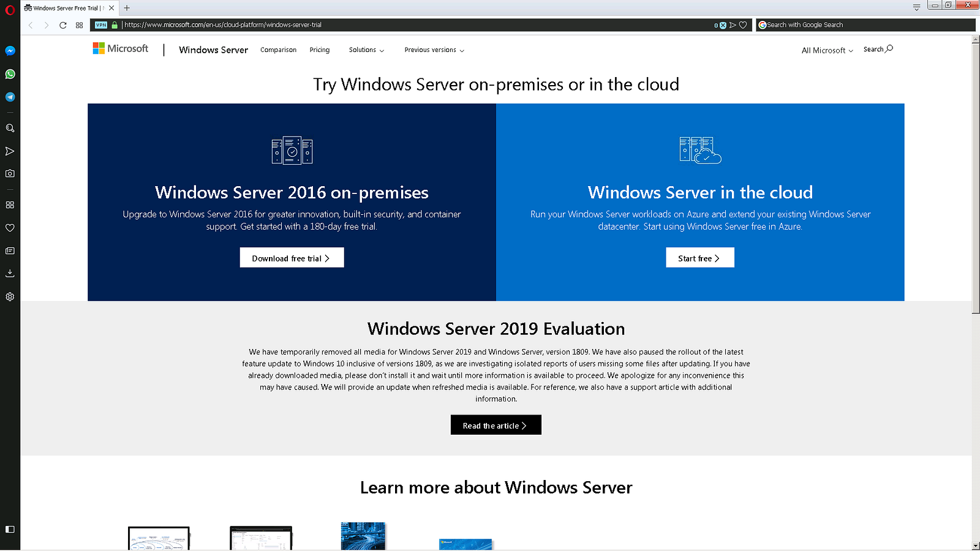Click the page scrollbar up arrow
The width and height of the screenshot is (980, 551).
coord(976,40)
